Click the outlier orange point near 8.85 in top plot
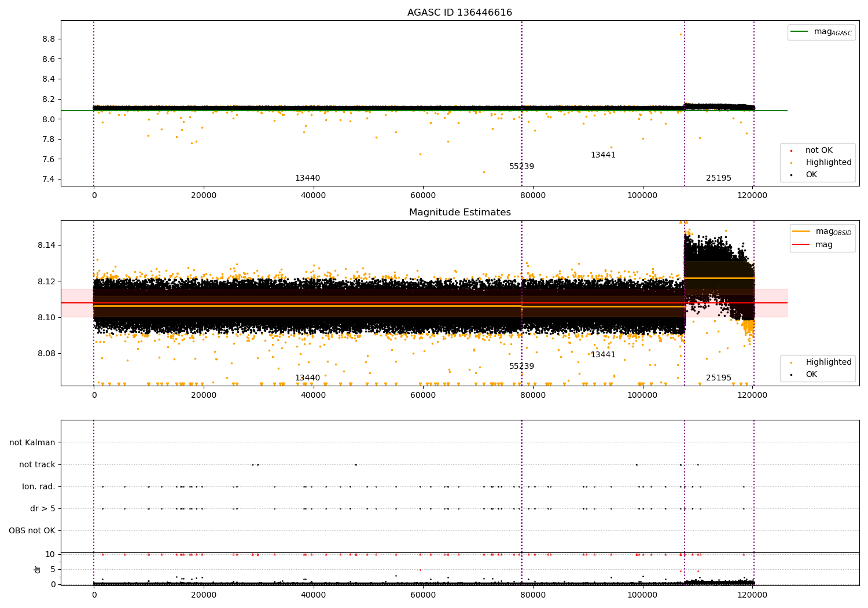 681,34
